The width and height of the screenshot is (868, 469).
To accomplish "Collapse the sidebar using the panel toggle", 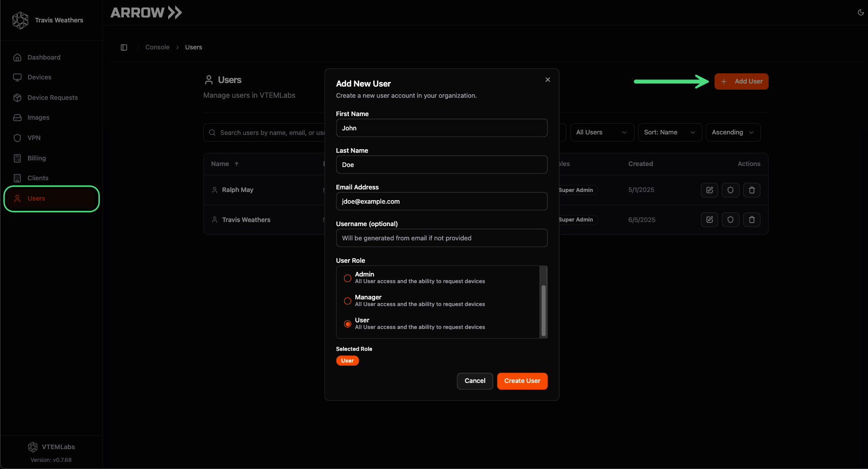I will [x=124, y=47].
